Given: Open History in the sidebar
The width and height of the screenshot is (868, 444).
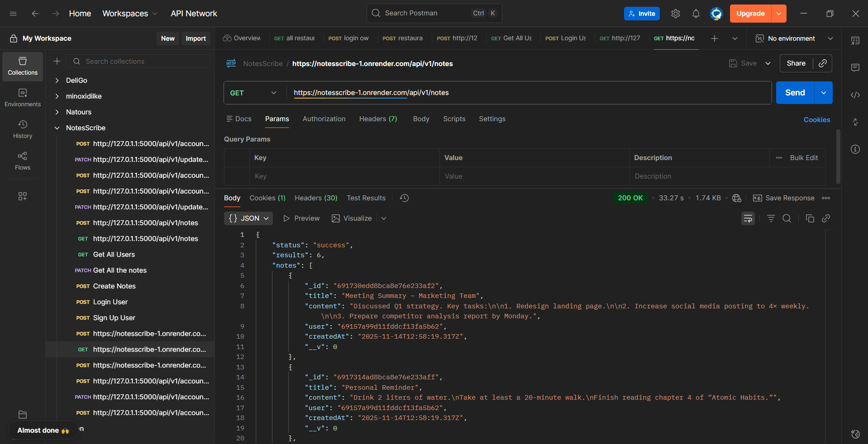Looking at the screenshot, I should [x=23, y=130].
